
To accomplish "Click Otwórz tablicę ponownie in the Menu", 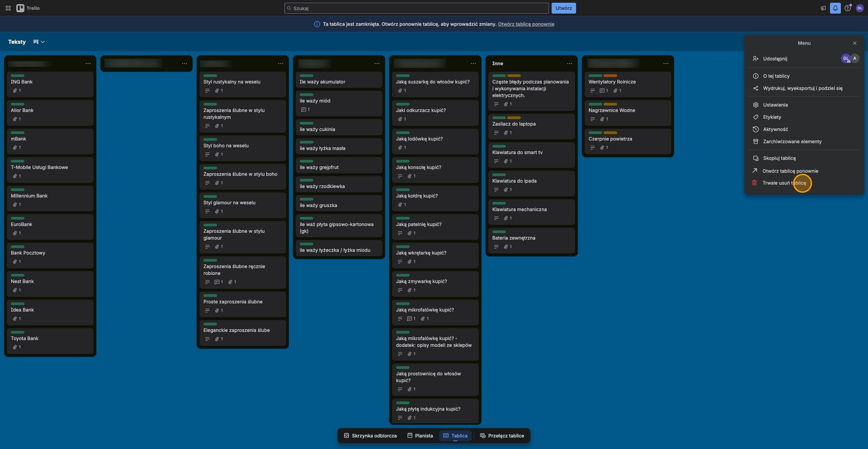I will click(x=804, y=171).
